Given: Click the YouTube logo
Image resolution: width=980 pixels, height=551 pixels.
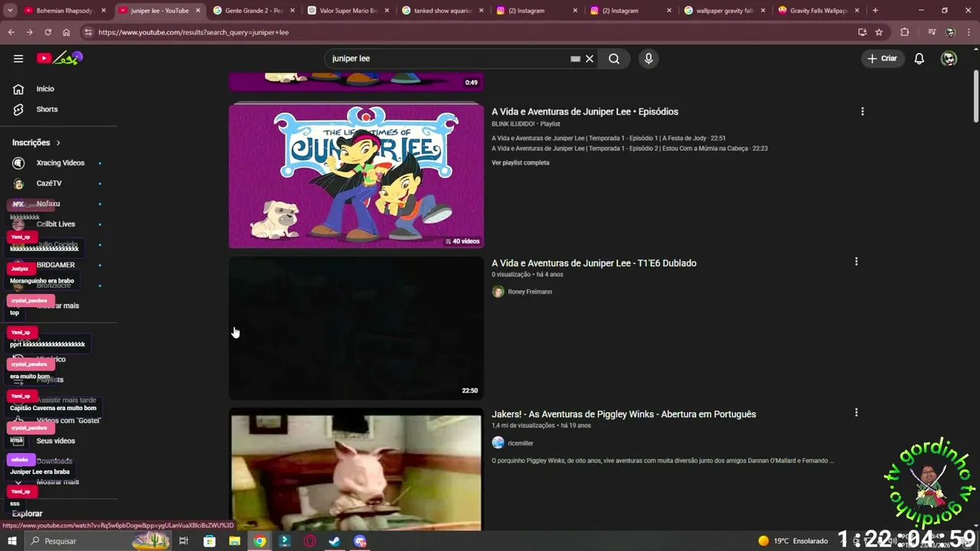Looking at the screenshot, I should [x=59, y=58].
